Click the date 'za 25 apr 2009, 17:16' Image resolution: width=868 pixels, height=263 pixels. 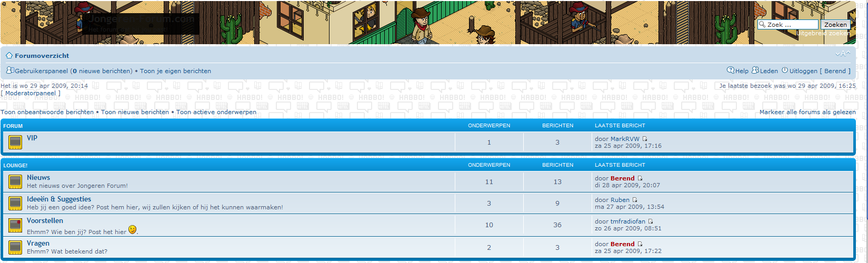[628, 146]
